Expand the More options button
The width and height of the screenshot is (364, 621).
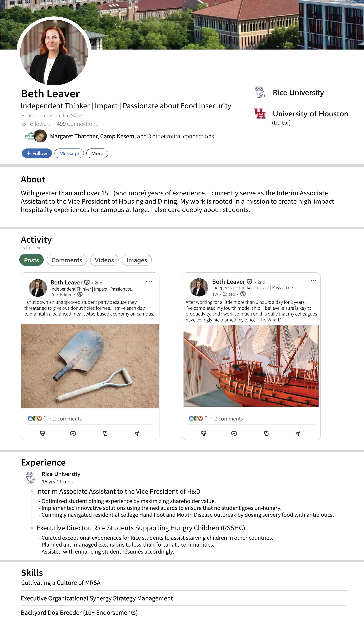coord(97,153)
